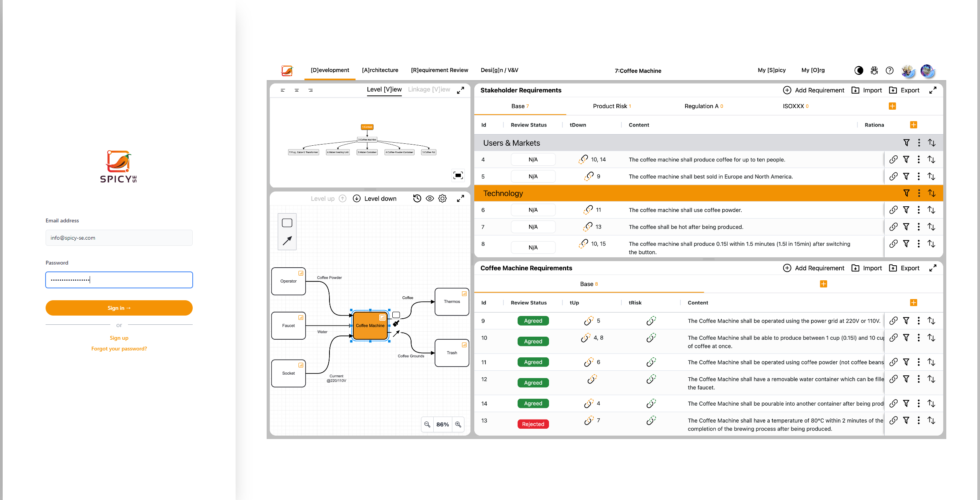Click Forgot your password link
The image size is (980, 500).
tap(119, 349)
